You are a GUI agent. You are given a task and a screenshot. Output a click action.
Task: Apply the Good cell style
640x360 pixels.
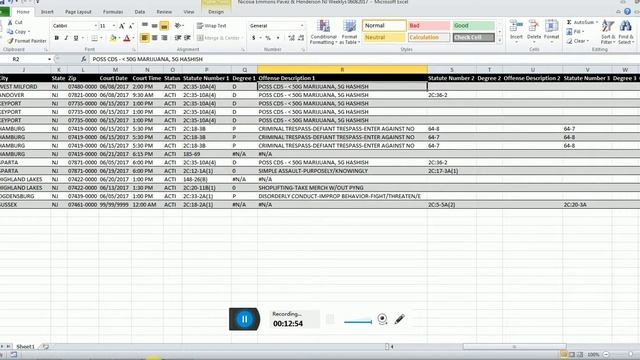click(473, 26)
